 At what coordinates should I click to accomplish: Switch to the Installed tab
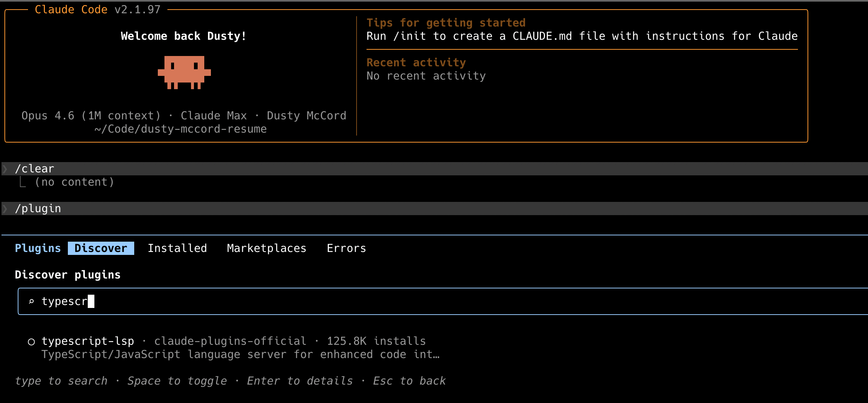(177, 248)
